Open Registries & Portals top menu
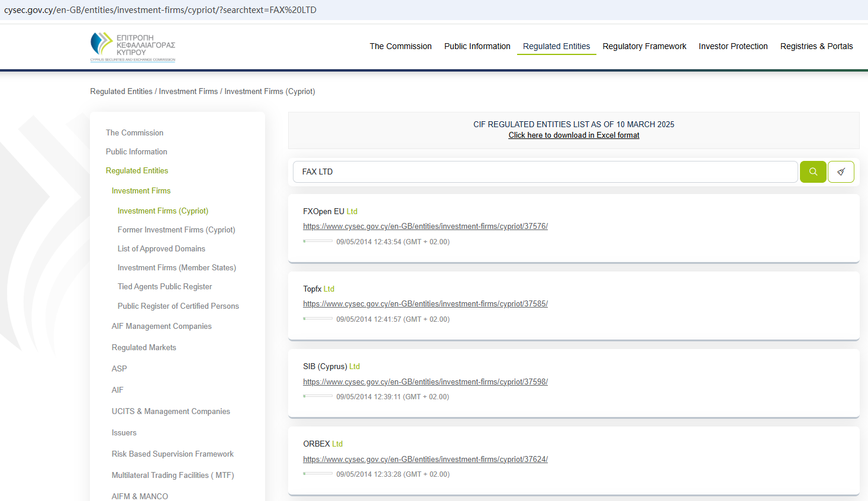The width and height of the screenshot is (868, 501). pyautogui.click(x=817, y=46)
